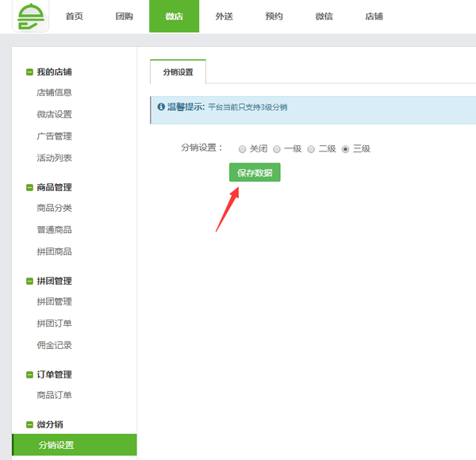This screenshot has width=476, height=460.
Task: Select the 关闭 radio option
Action: pyautogui.click(x=242, y=149)
